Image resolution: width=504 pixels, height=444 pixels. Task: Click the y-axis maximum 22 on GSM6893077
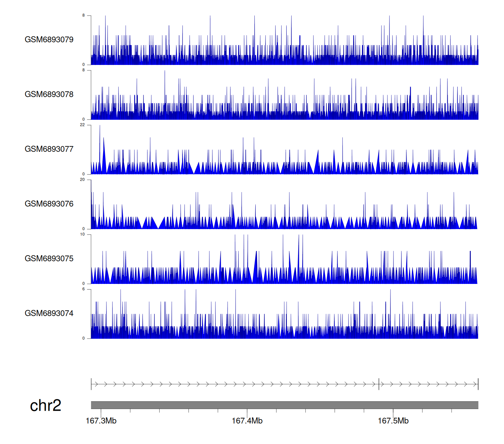[82, 125]
